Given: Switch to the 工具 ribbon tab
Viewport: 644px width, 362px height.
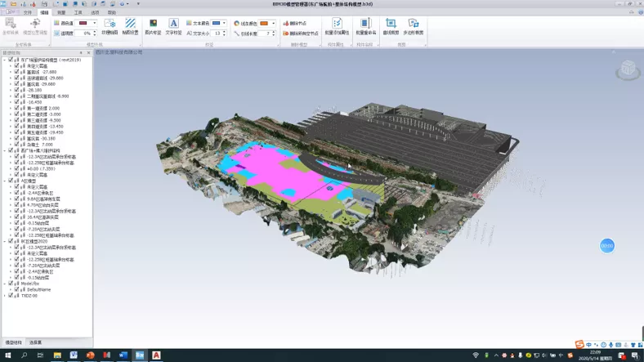Looking at the screenshot, I should coord(78,12).
